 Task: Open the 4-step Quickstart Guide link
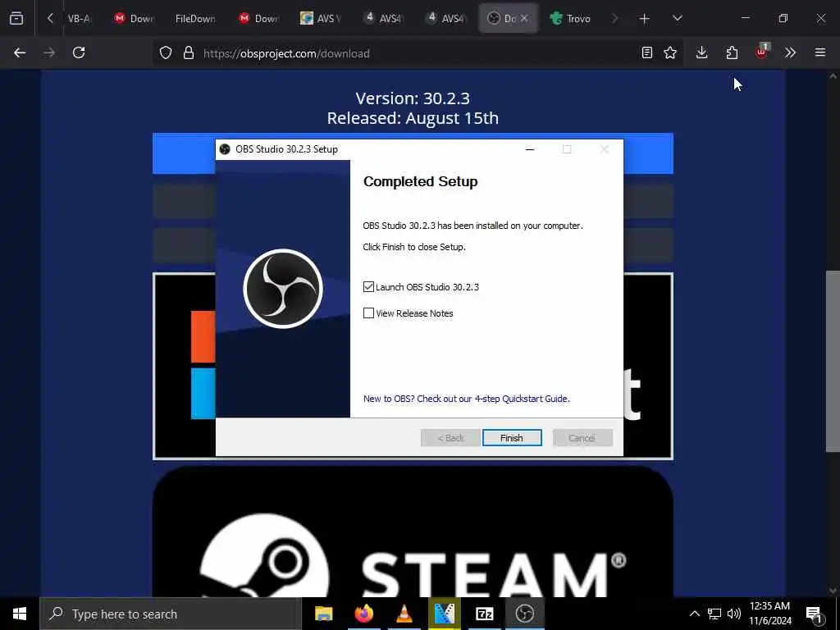pyautogui.click(x=466, y=399)
